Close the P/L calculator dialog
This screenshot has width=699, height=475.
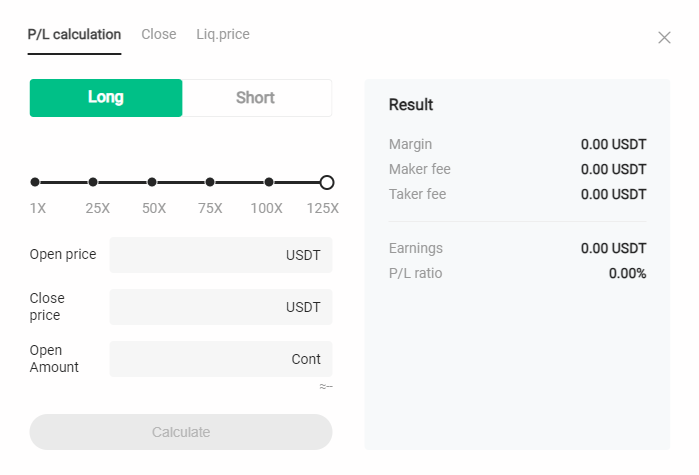(664, 37)
